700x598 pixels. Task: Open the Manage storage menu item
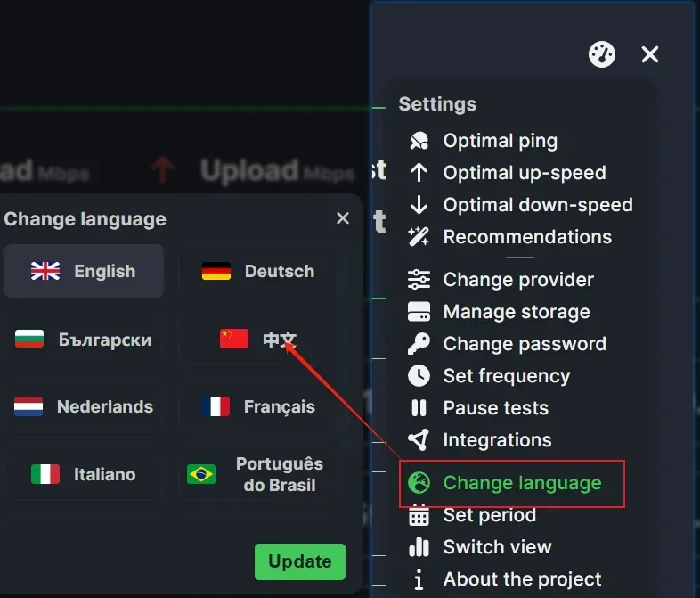pos(516,312)
